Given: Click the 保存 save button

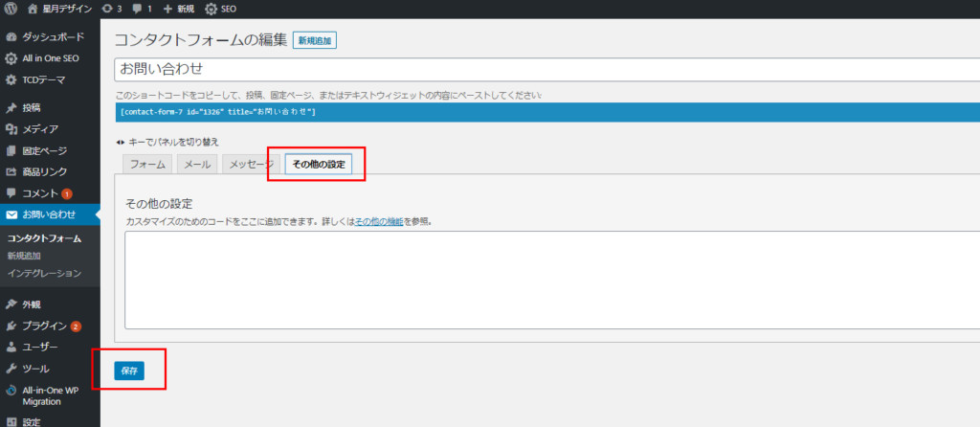Looking at the screenshot, I should pos(129,371).
